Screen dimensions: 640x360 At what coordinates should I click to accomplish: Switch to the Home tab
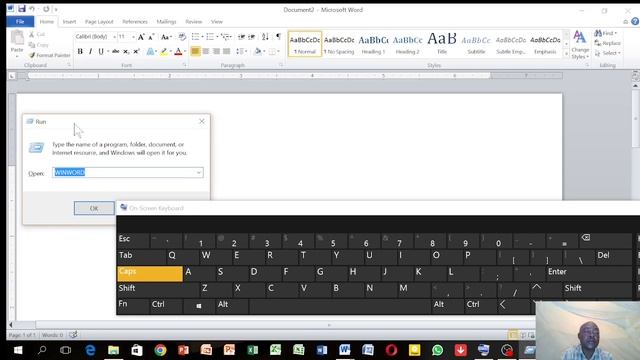pos(47,22)
